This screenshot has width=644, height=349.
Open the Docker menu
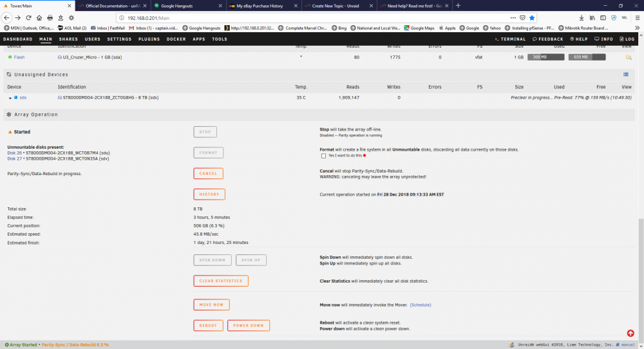[176, 39]
